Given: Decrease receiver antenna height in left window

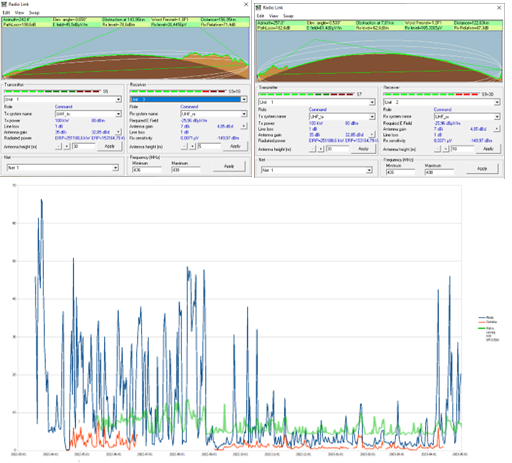Looking at the screenshot, I should point(184,146).
